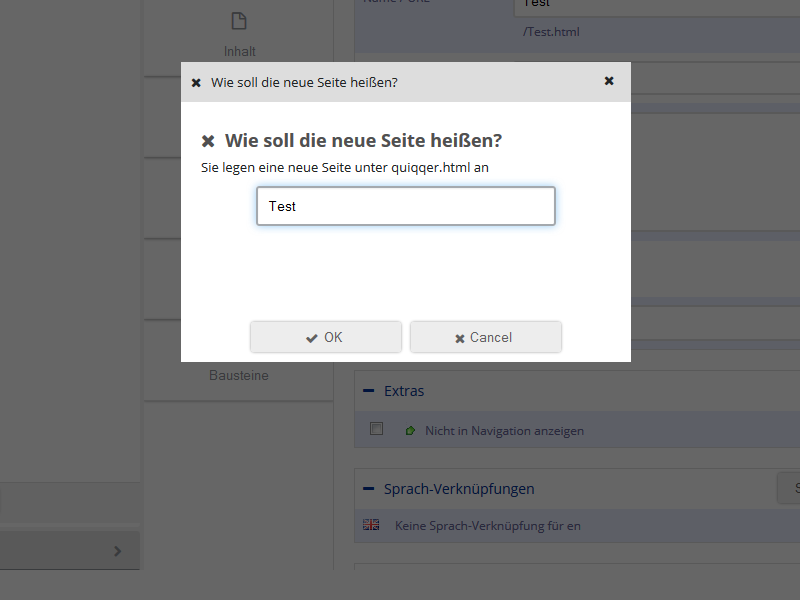The width and height of the screenshot is (800, 600).
Task: Dismiss the dialog with its top-right close icon
Action: (x=609, y=81)
